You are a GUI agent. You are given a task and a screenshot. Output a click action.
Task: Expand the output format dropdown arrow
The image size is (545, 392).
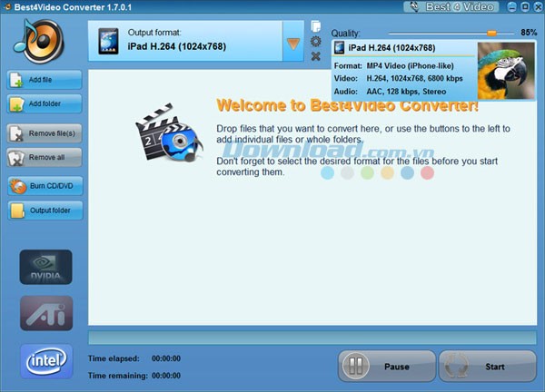pos(293,44)
